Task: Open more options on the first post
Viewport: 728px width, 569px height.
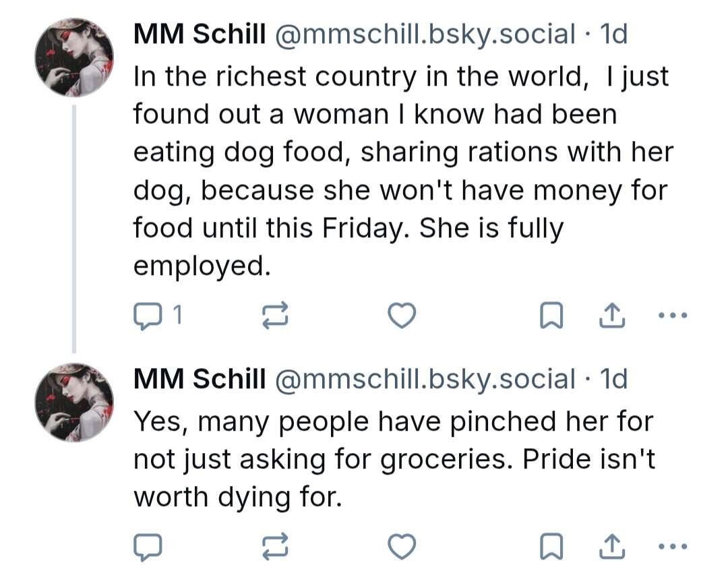Action: coord(673,316)
